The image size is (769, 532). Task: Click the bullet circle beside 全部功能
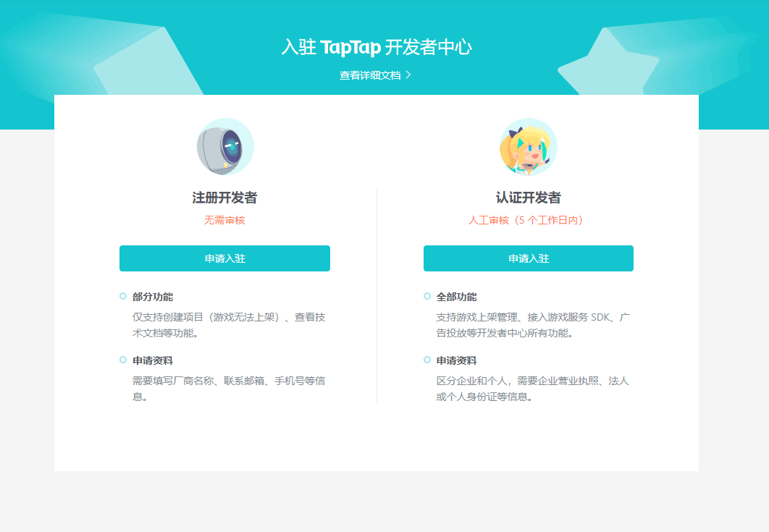pyautogui.click(x=427, y=296)
